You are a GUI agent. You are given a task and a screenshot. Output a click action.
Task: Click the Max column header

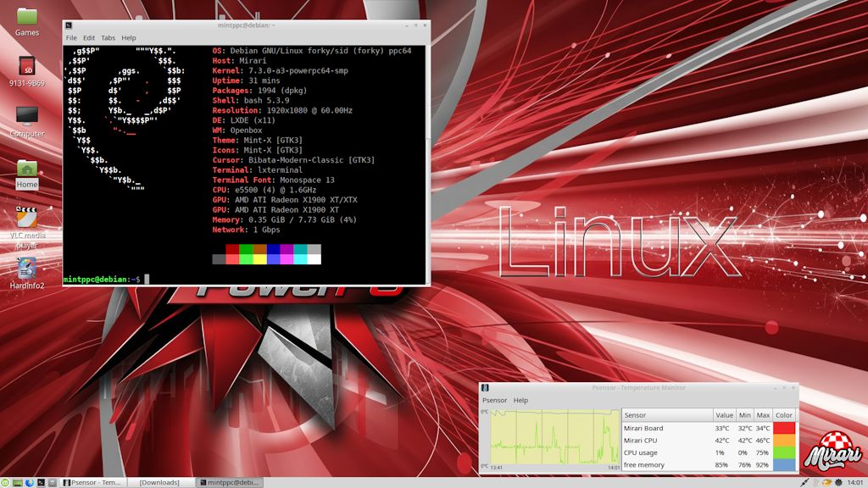point(763,415)
